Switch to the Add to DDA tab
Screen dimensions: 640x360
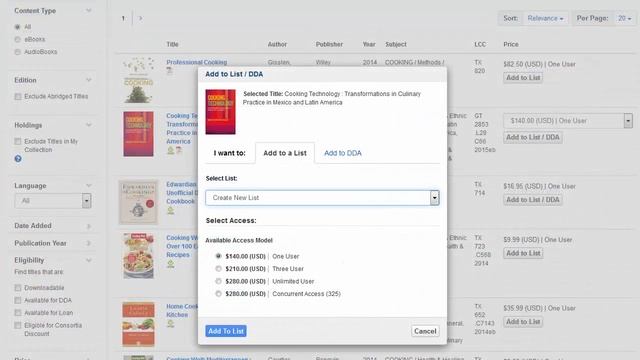(x=342, y=153)
